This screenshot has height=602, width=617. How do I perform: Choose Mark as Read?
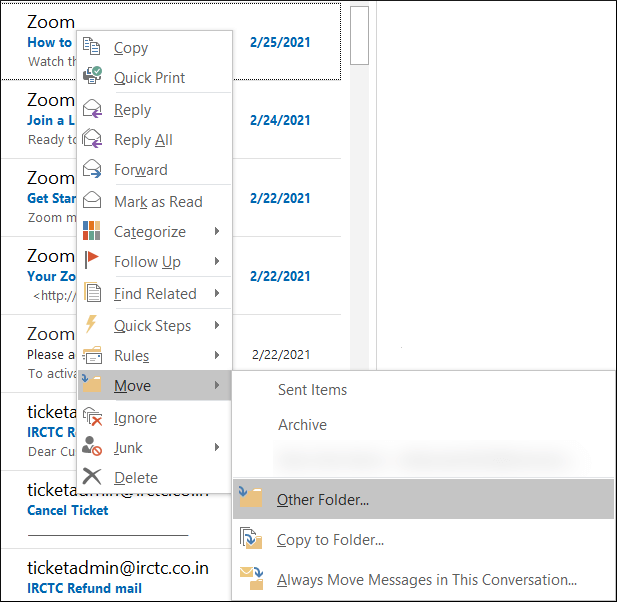tap(155, 201)
